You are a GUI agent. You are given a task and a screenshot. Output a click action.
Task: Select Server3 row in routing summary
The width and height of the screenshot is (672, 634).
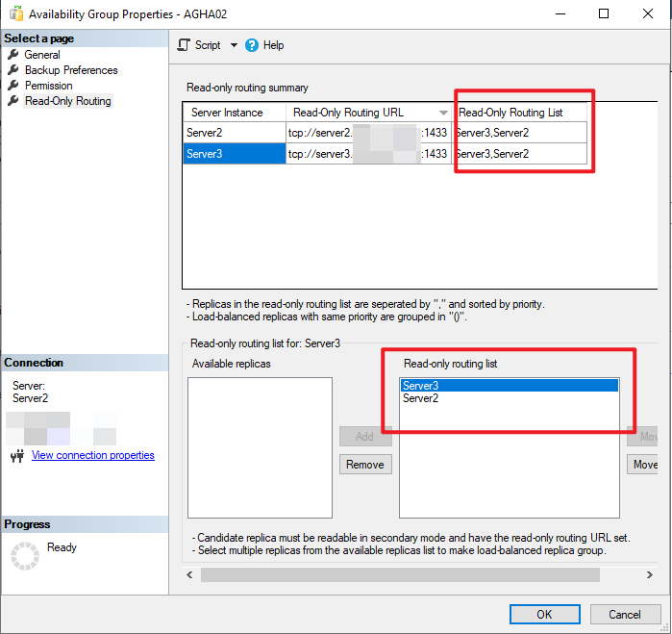234,154
